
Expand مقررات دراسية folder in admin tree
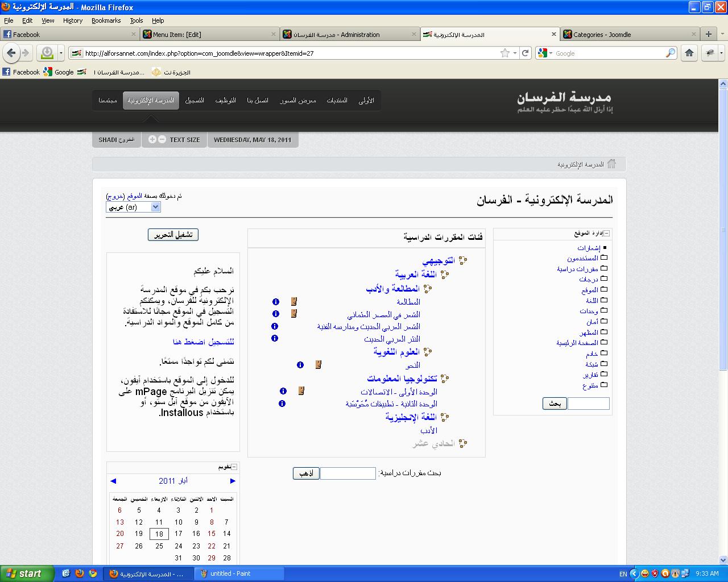click(x=604, y=269)
